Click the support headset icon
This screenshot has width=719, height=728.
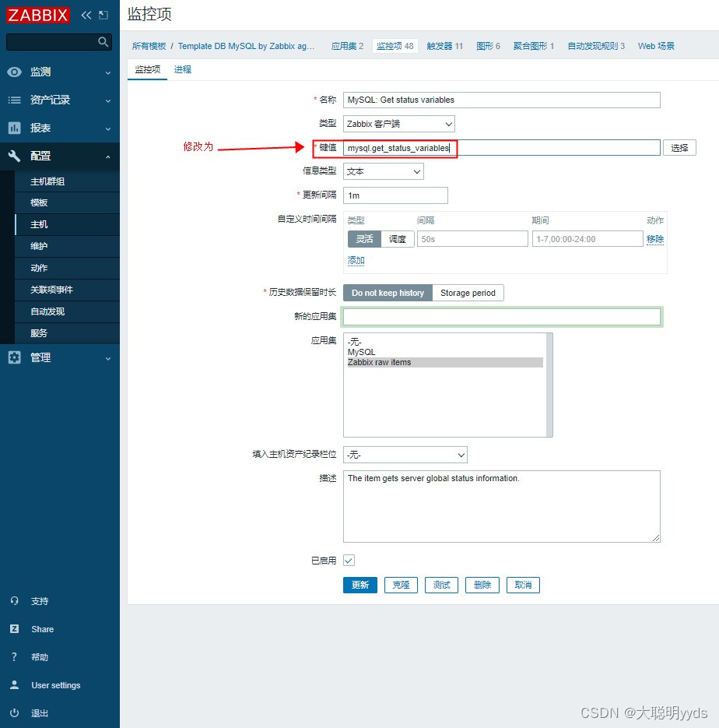click(x=14, y=601)
